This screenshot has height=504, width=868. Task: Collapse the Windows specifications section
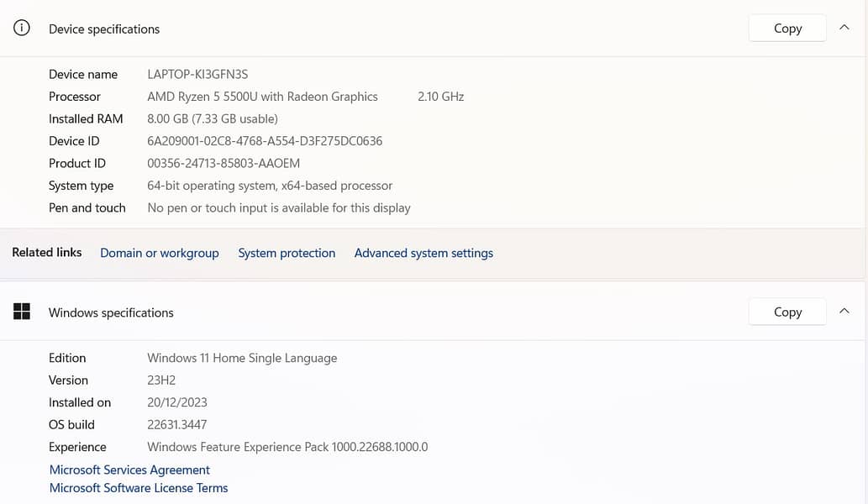click(x=844, y=312)
